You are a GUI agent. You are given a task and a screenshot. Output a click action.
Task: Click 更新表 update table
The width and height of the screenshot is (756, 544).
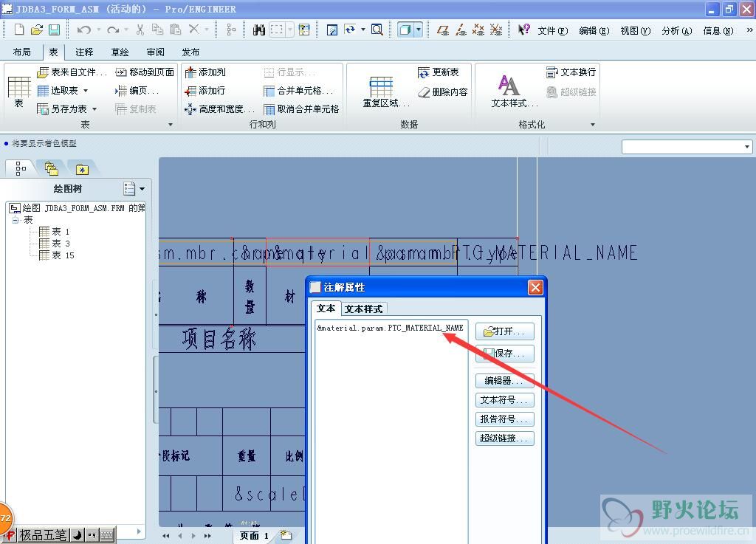click(x=439, y=72)
